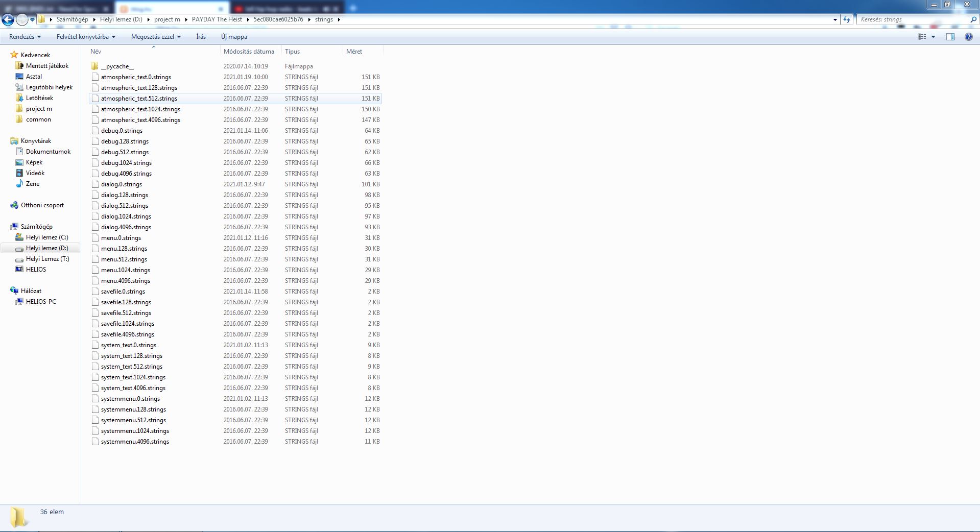Click PAYDAY The Heist in breadcrumb path

(217, 19)
